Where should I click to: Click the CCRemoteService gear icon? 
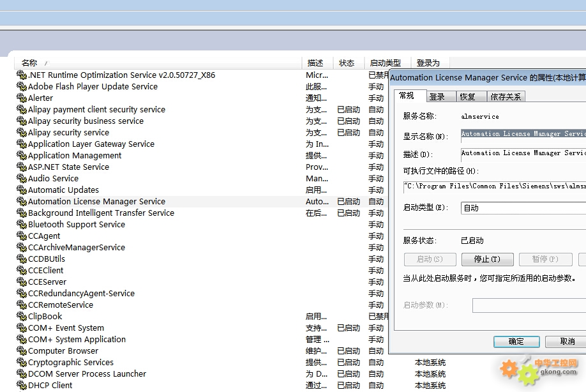pyautogui.click(x=22, y=305)
